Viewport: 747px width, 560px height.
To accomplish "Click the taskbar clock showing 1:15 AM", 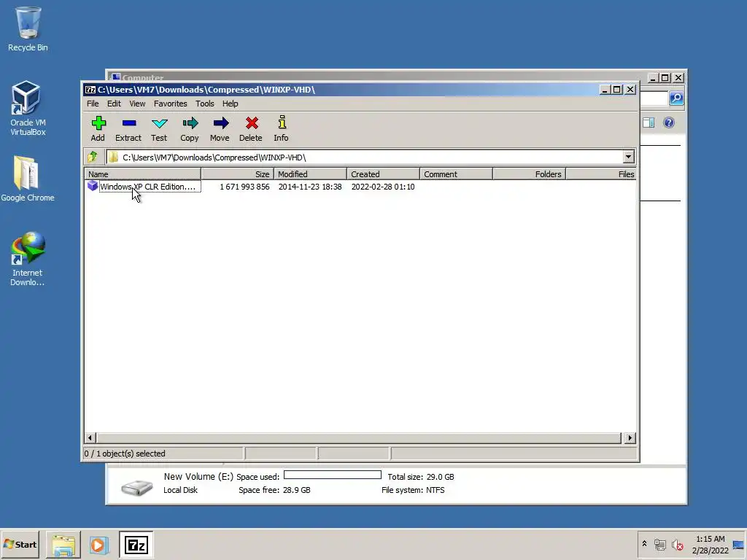I will (x=710, y=545).
